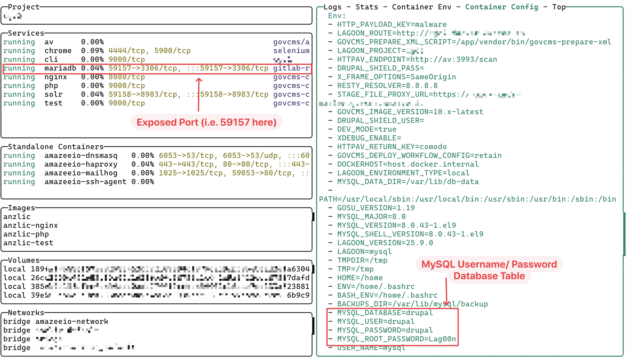This screenshot has width=627, height=364.
Task: Choose the amazeeio-dnsmasq container
Action: pos(81,156)
